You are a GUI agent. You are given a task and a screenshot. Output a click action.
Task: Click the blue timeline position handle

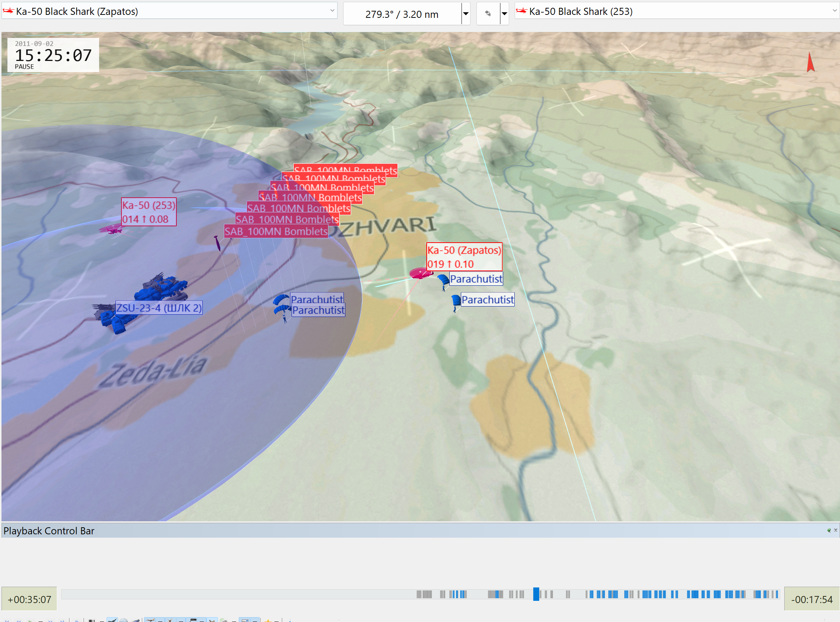(536, 594)
